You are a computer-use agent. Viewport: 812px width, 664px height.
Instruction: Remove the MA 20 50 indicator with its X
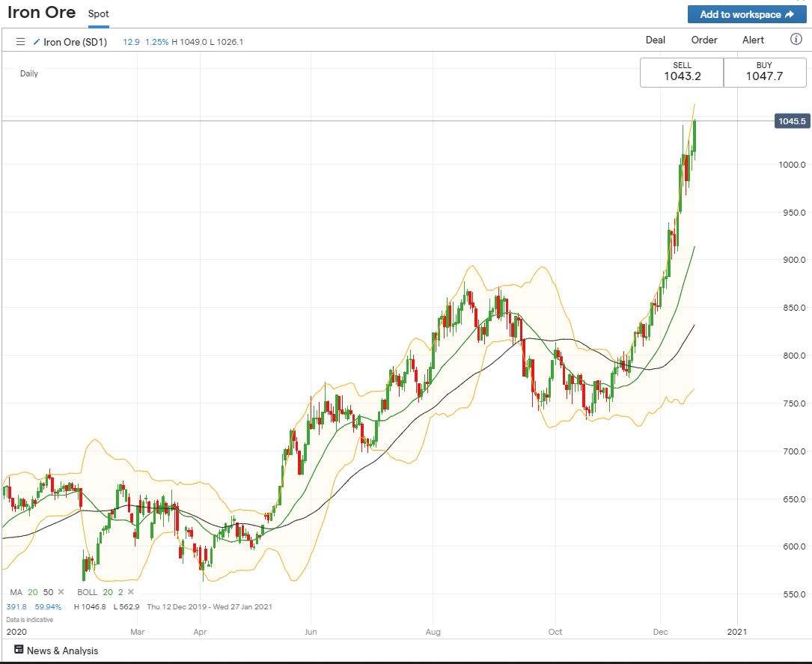[x=61, y=592]
